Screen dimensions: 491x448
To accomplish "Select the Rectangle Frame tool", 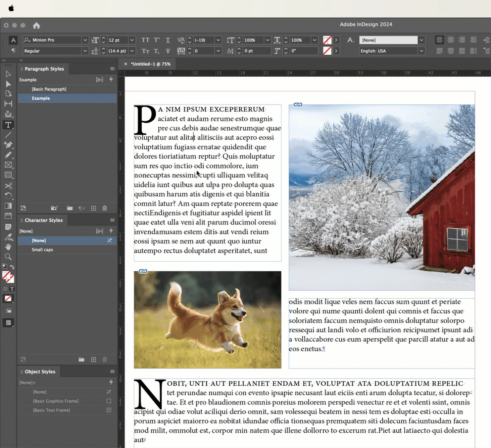I will tap(8, 165).
